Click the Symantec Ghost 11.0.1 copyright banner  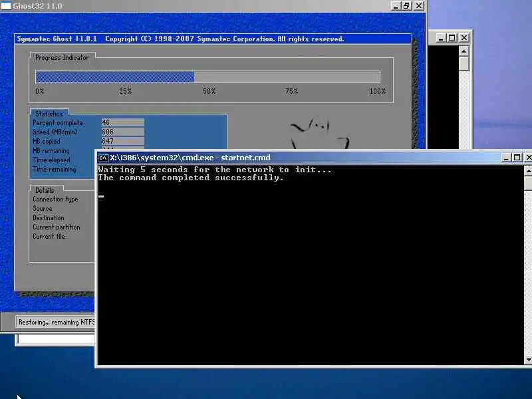click(x=213, y=39)
